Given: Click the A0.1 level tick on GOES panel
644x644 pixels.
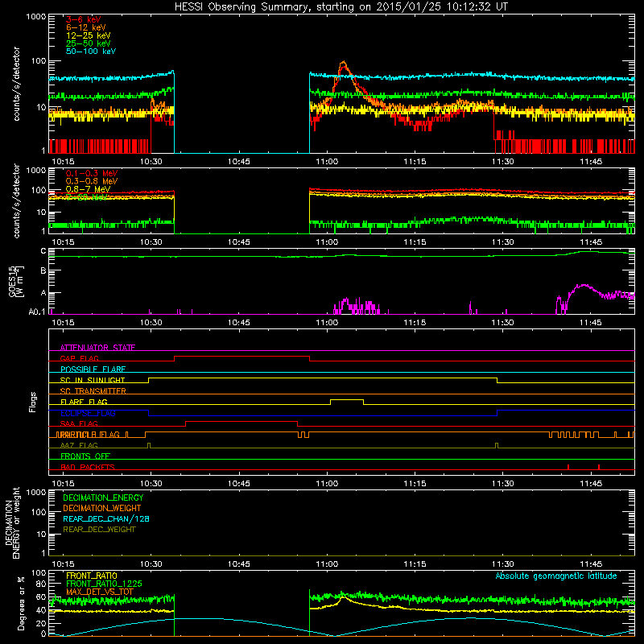Looking at the screenshot, I should tap(37, 312).
